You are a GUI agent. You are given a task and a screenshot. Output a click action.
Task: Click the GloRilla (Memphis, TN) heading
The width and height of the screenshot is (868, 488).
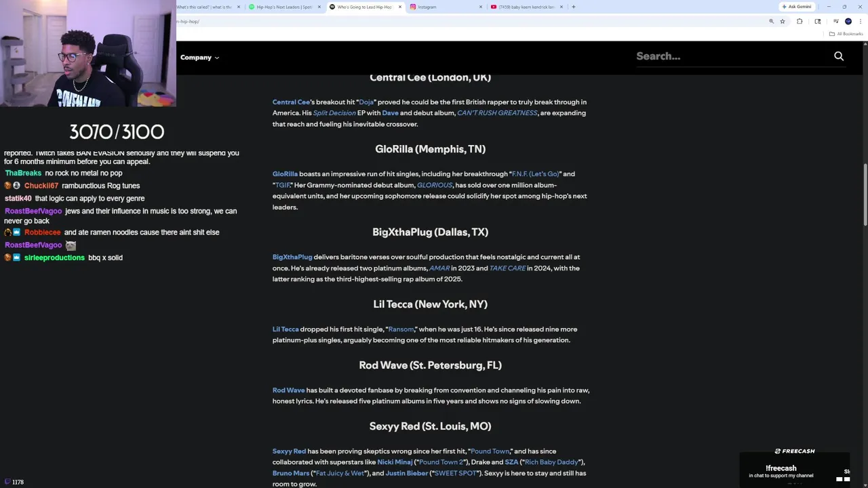tap(430, 149)
